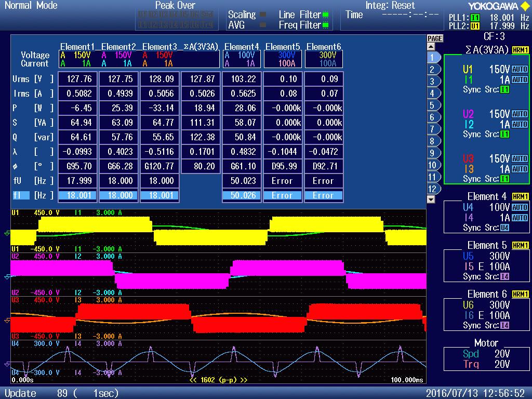Viewport: 532px width, 399px height.
Task: Click the green Sync Src I1 indicator under U2
Action: (x=503, y=134)
